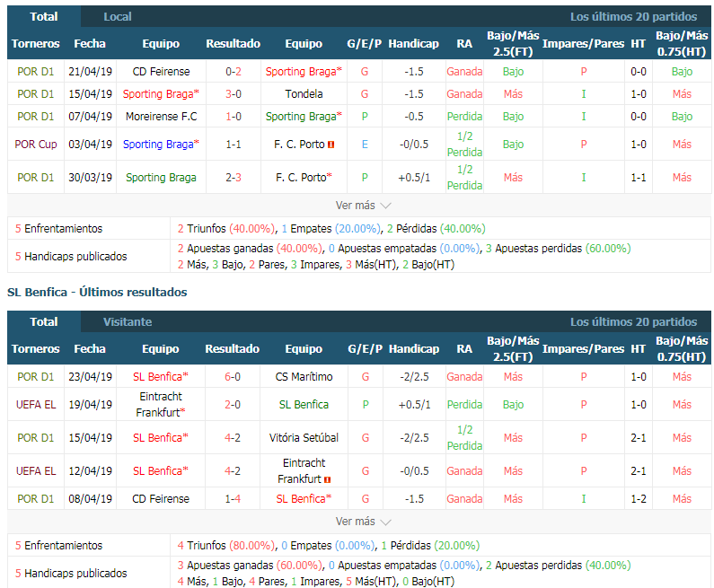Click '5 Handicaps publicados' in Benfica summary
This screenshot has width=714, height=588.
point(71,573)
